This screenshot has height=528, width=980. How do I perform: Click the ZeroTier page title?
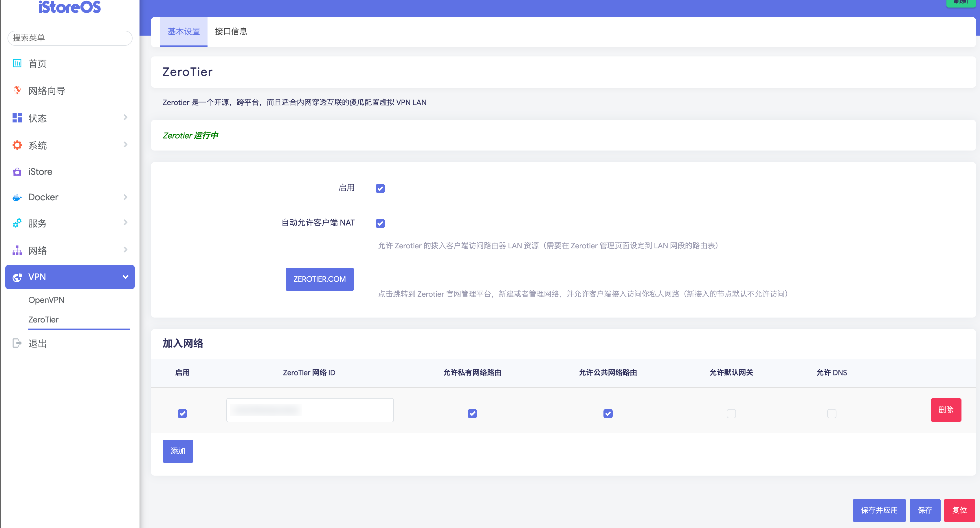pyautogui.click(x=188, y=72)
